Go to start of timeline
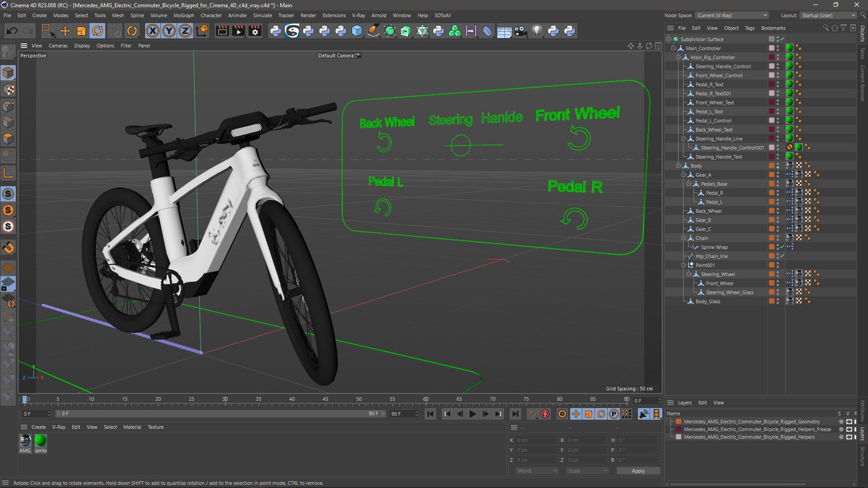 coord(430,414)
